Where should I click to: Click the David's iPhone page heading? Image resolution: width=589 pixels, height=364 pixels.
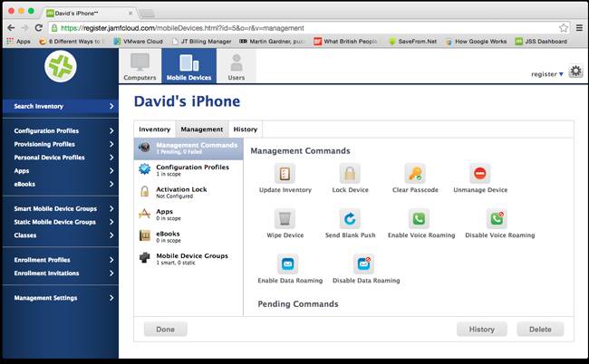click(187, 101)
